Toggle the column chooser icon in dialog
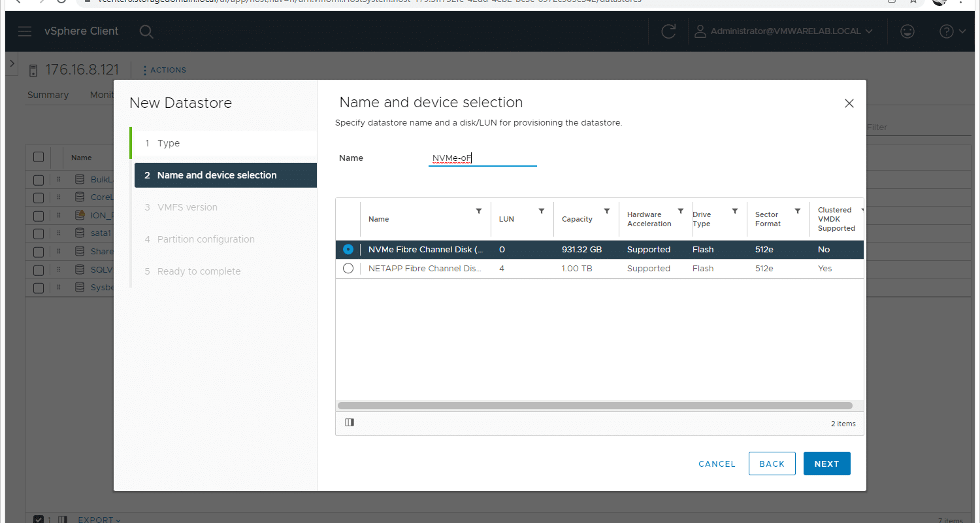The image size is (980, 523). (x=350, y=422)
